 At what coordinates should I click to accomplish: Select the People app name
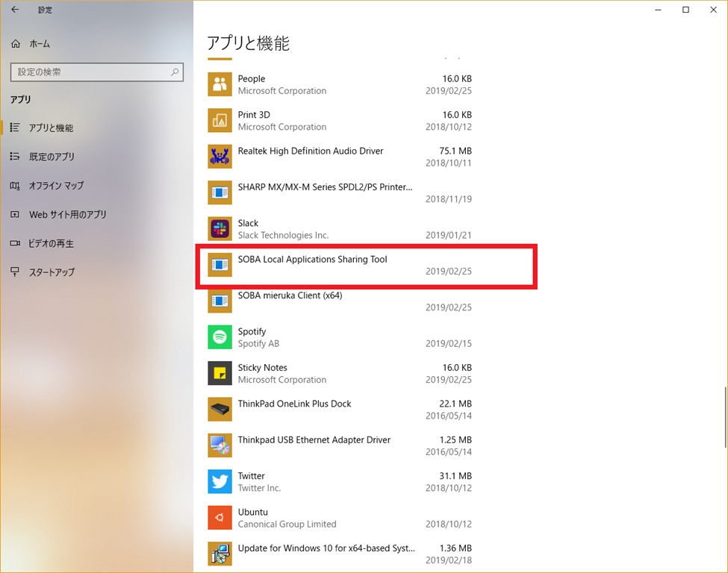251,78
